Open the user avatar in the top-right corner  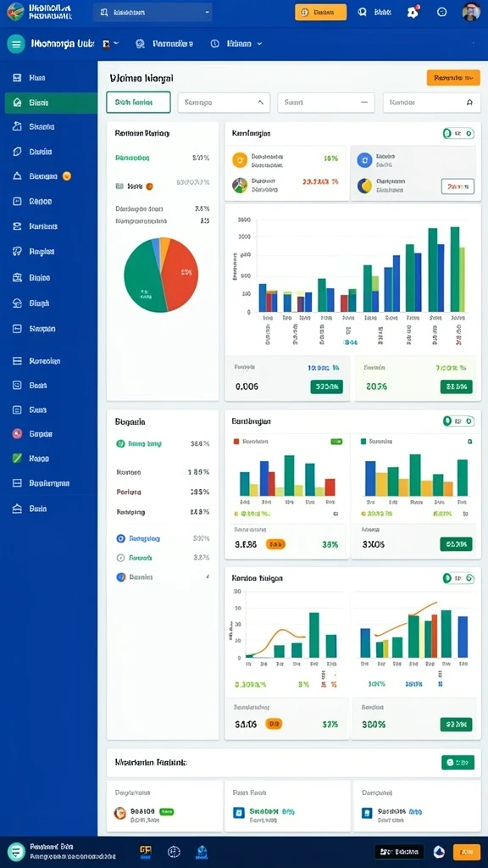tap(471, 12)
